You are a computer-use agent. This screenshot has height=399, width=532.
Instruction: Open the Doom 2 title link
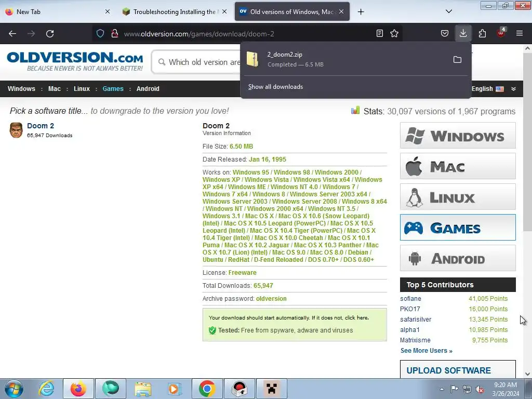click(41, 126)
